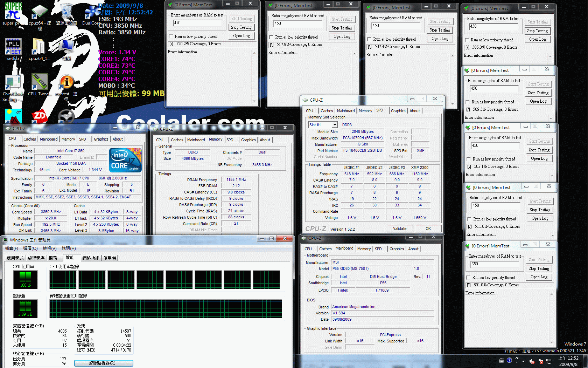
Task: Enable low priority thread in 520.2% coverage MemTest
Action: click(x=171, y=36)
